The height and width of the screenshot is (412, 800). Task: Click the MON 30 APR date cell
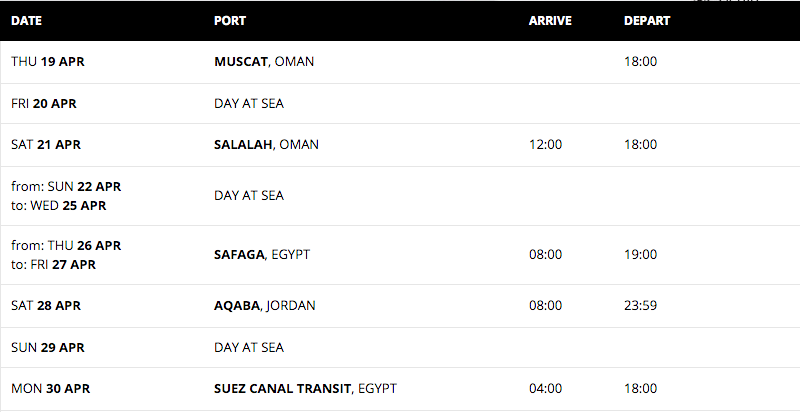click(x=51, y=389)
